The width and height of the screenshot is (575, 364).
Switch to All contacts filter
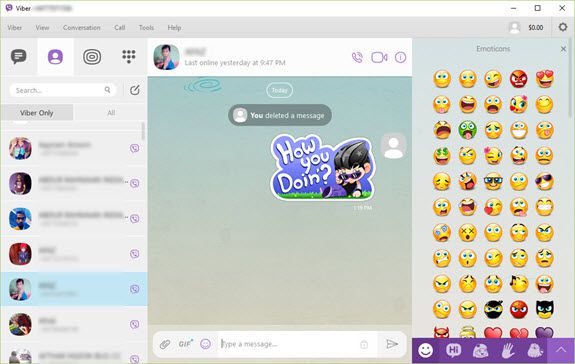tap(111, 113)
